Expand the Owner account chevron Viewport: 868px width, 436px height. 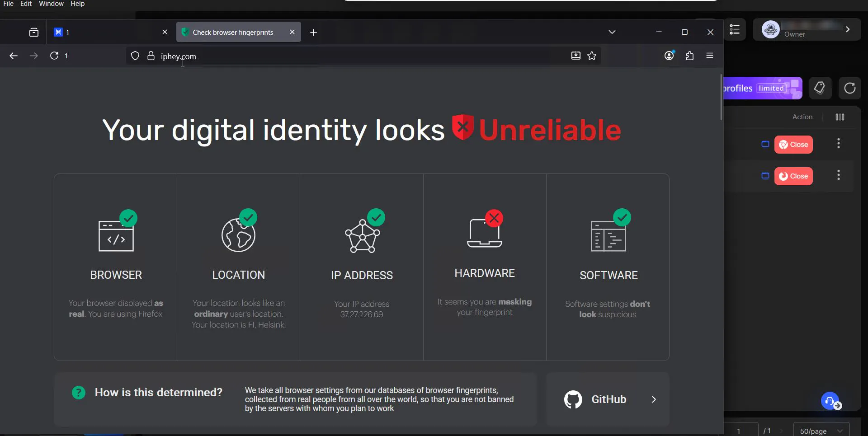[848, 29]
